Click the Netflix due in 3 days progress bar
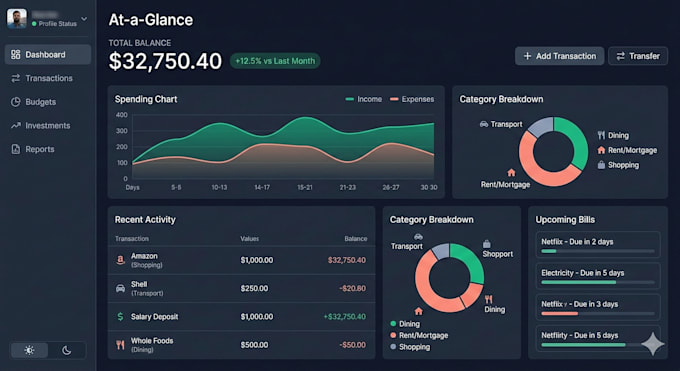Image resolution: width=680 pixels, height=371 pixels. (598, 314)
